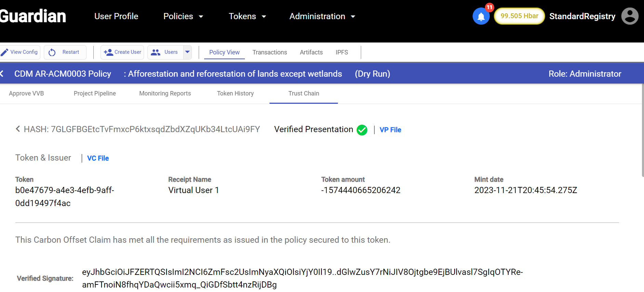This screenshot has height=292, width=644.
Task: Restart the dry run policy
Action: (65, 52)
